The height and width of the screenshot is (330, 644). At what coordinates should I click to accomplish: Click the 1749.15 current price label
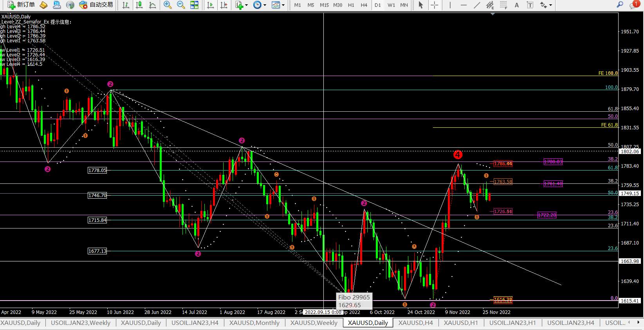[x=630, y=193]
